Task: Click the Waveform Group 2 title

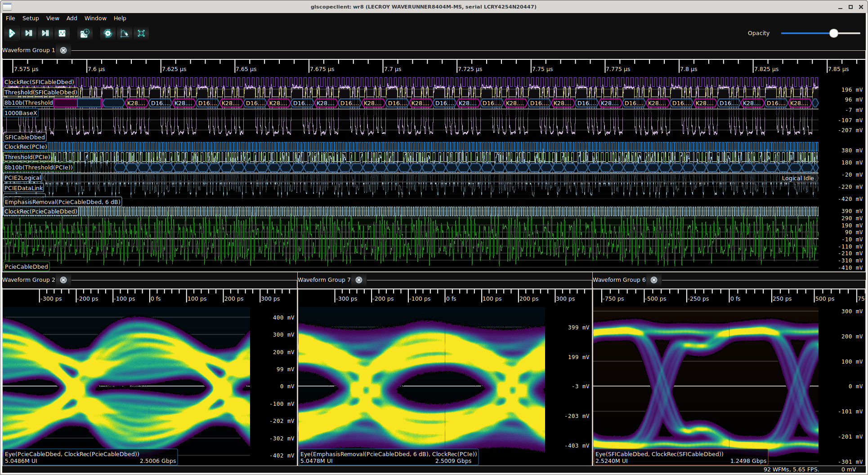Action: pyautogui.click(x=29, y=280)
